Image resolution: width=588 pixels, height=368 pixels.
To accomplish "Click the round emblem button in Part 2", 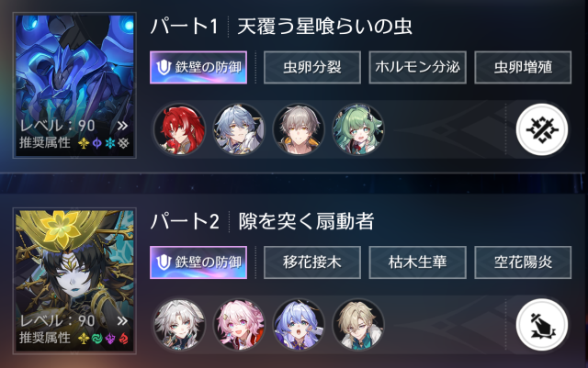I will click(x=542, y=325).
